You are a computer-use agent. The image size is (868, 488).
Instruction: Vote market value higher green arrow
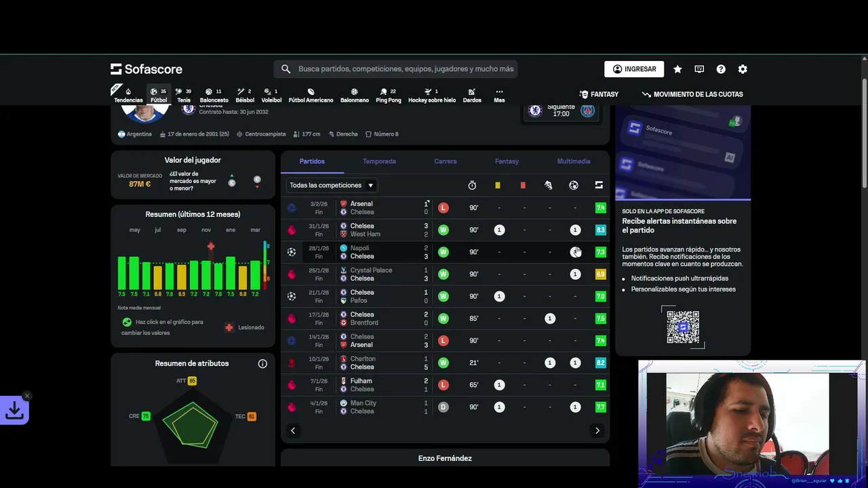pos(232,180)
